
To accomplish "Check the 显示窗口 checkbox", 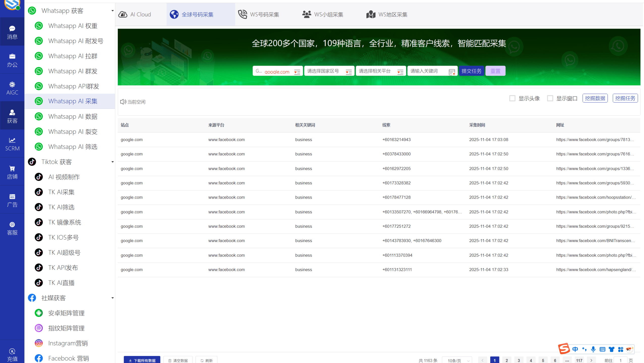I will (550, 98).
